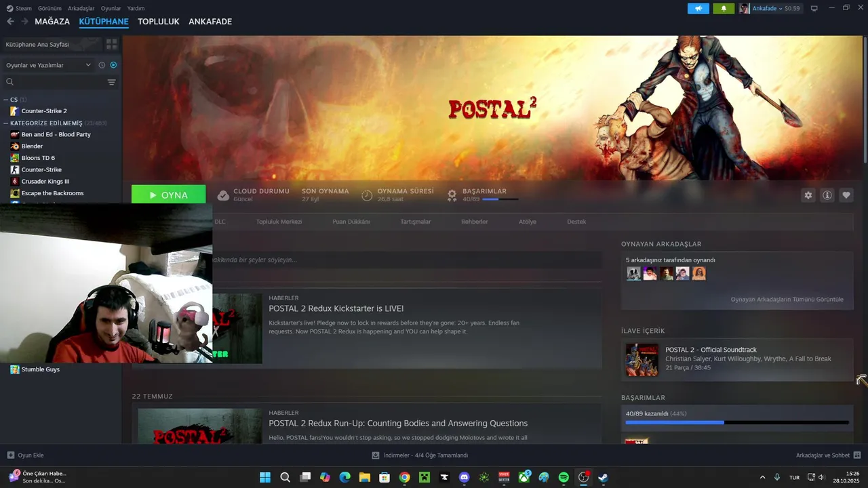Image resolution: width=868 pixels, height=488 pixels.
Task: Open the Steam announcements megaphone button
Action: 698,8
